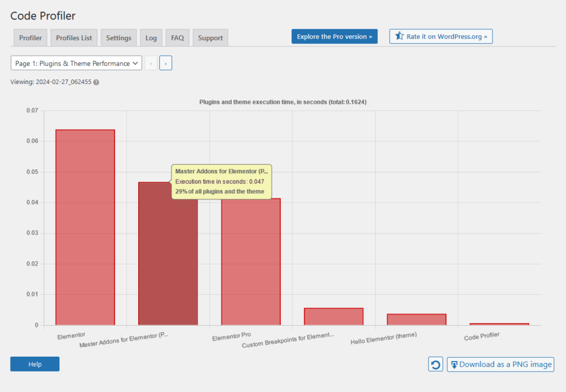
Task: Go to previous page arrow
Action: (151, 63)
